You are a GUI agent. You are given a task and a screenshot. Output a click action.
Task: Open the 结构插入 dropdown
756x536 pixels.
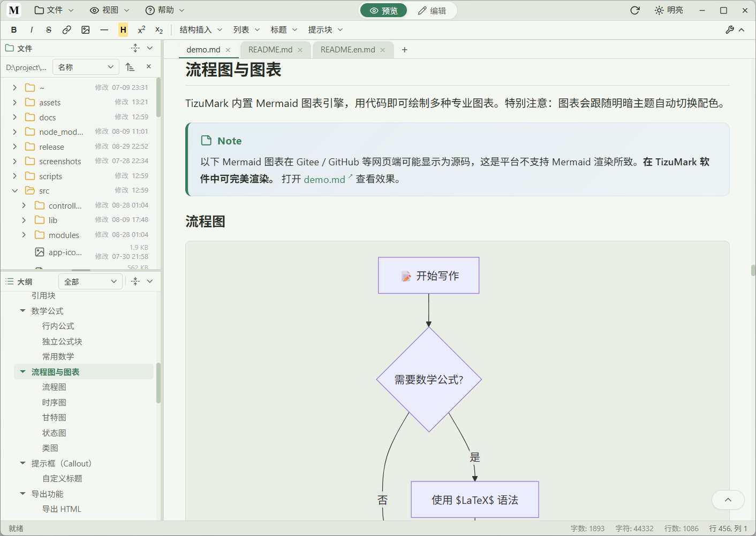click(x=201, y=30)
